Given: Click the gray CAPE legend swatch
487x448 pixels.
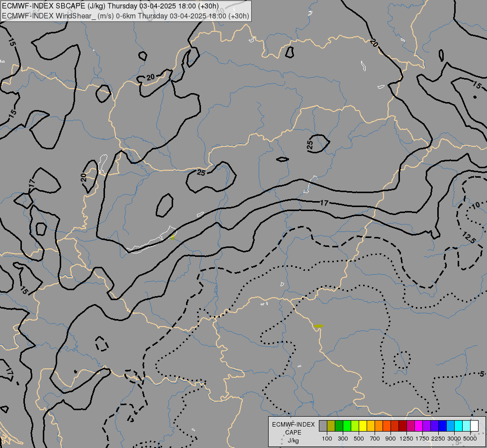Looking at the screenshot, I should (323, 426).
